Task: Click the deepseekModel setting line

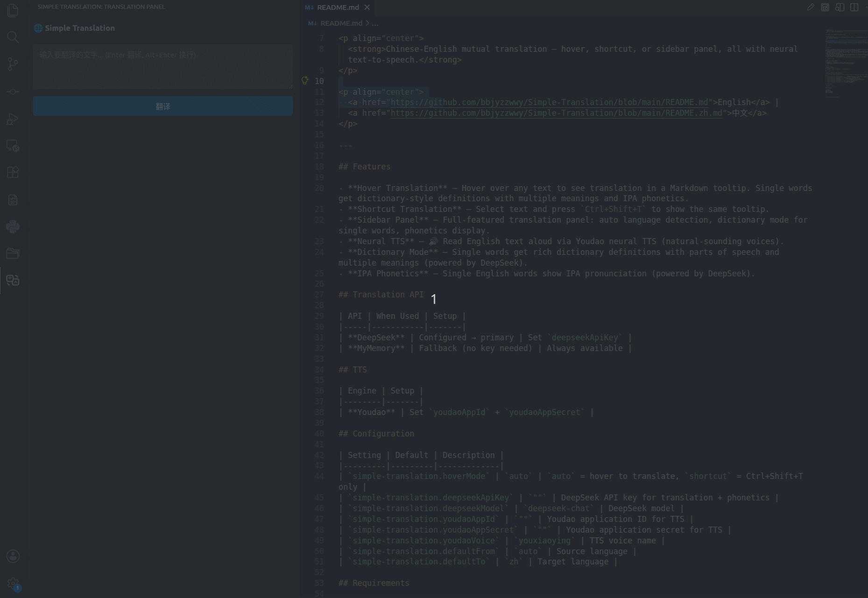Action: 511,508
